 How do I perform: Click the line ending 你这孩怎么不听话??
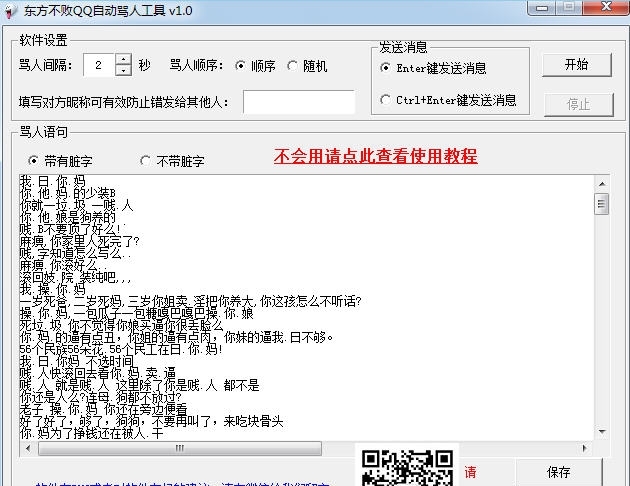190,301
